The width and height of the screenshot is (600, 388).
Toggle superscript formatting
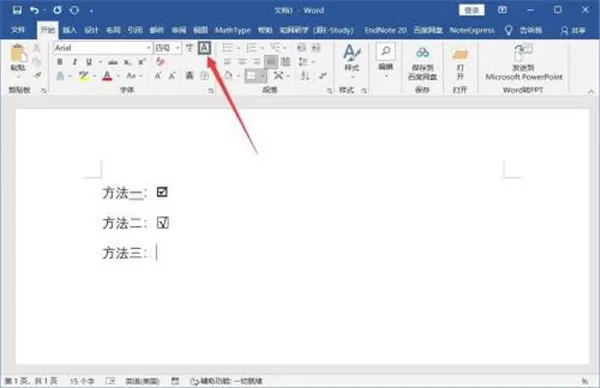142,62
